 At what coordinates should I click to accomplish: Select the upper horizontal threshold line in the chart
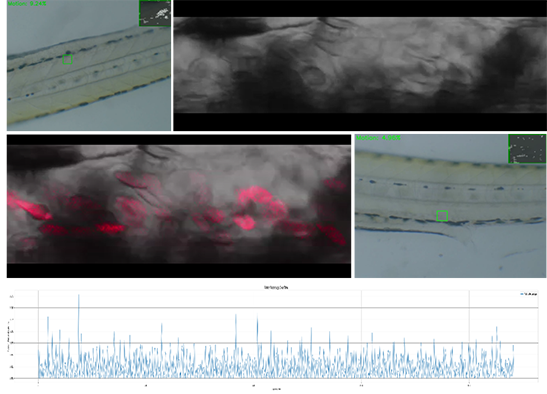[x=288, y=308]
